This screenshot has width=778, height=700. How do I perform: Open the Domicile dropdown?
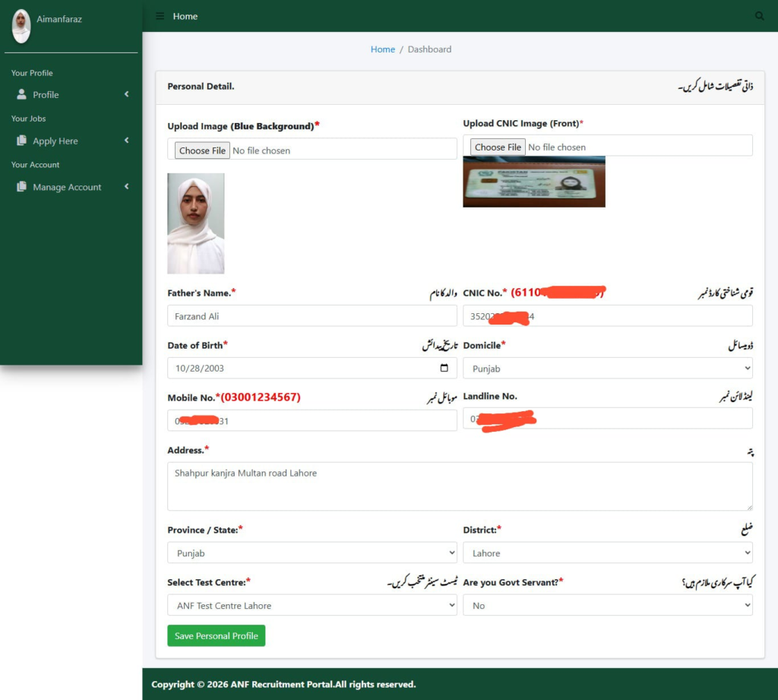coord(607,369)
